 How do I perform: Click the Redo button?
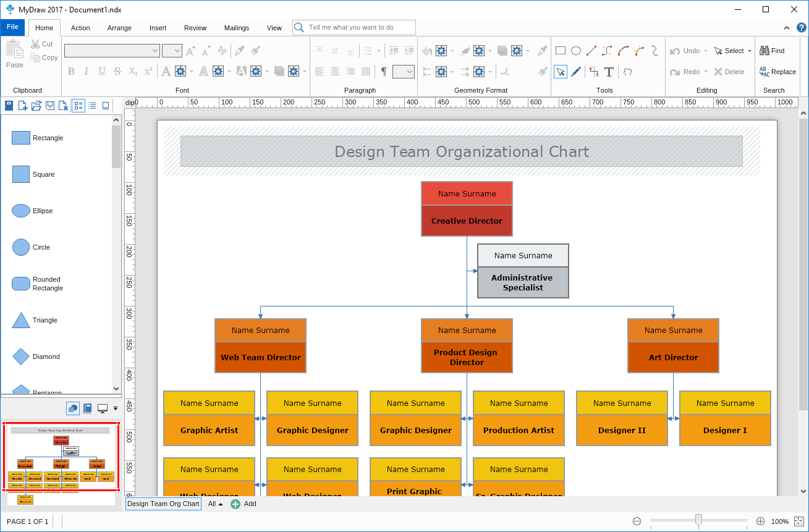point(685,72)
